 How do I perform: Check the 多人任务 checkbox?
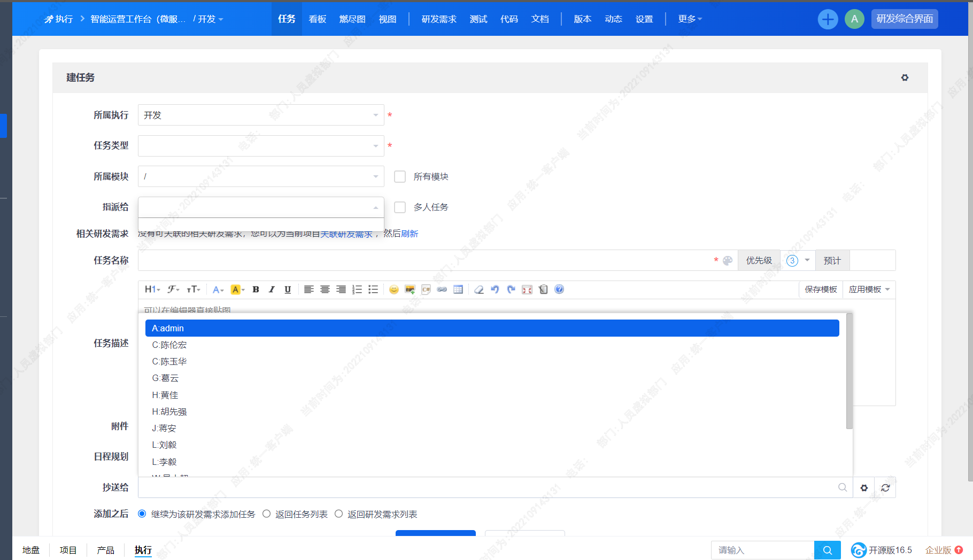pos(400,207)
